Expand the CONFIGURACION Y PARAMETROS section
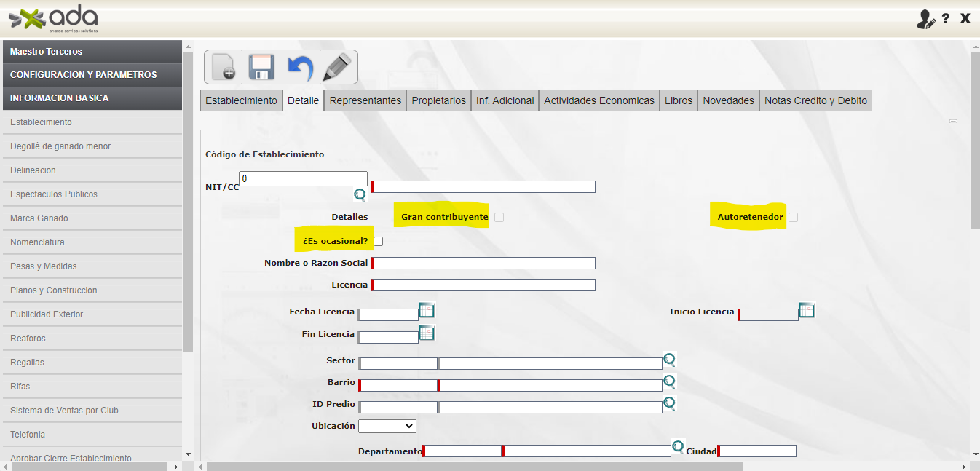The image size is (980, 471). pyautogui.click(x=92, y=75)
